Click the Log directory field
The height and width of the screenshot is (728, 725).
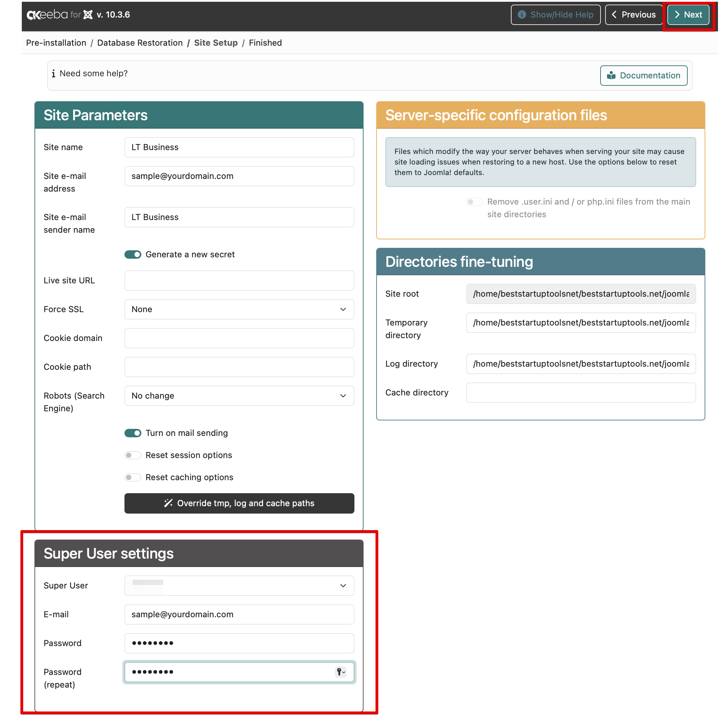tap(581, 364)
